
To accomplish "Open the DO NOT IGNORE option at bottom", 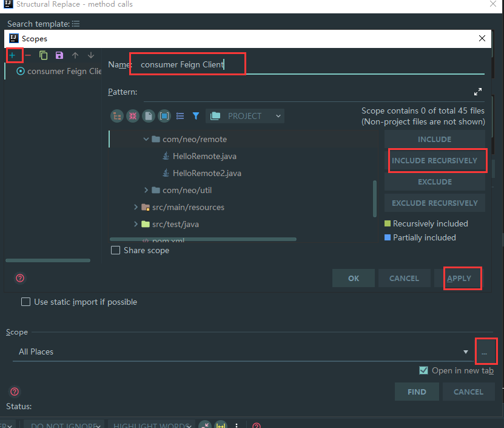I will 64,424.
